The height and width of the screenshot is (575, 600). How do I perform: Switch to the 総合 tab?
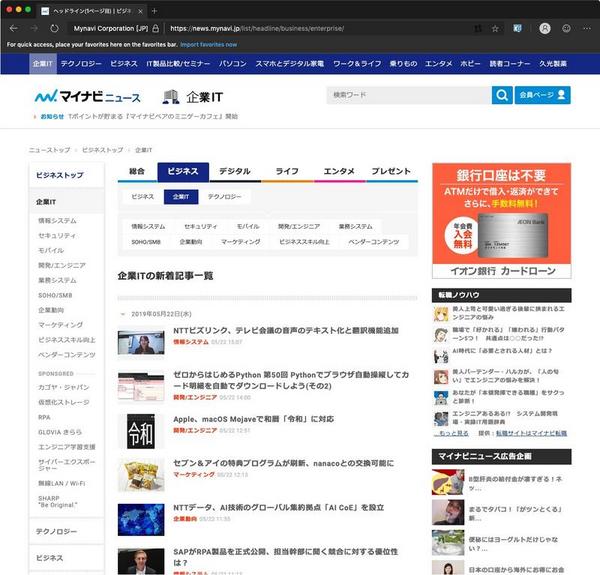point(137,171)
